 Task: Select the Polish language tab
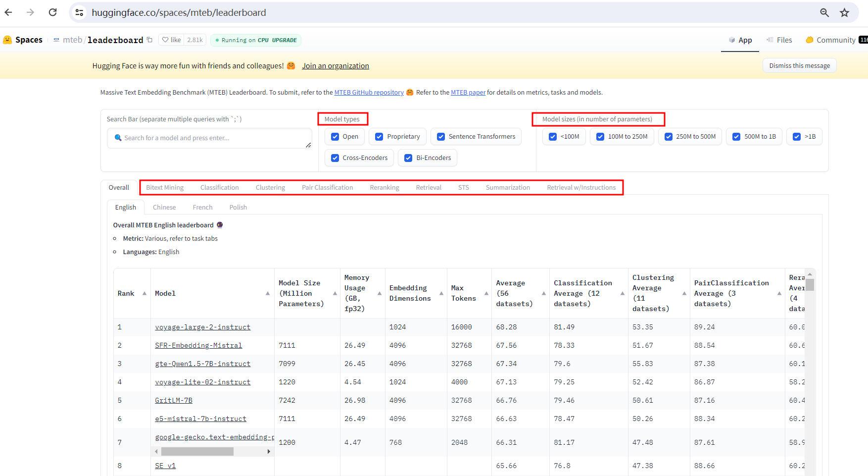click(x=238, y=207)
